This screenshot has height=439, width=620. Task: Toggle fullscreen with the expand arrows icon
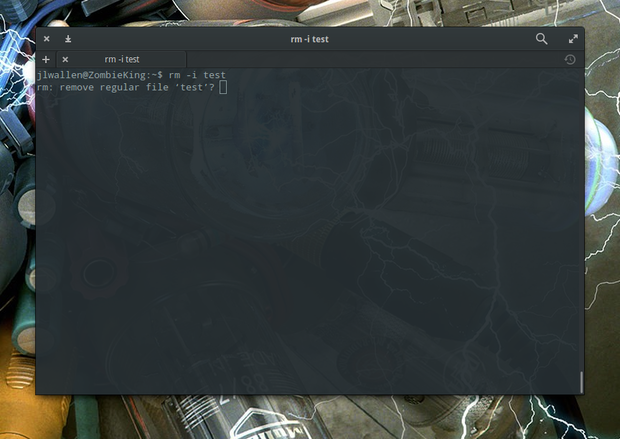(x=573, y=39)
